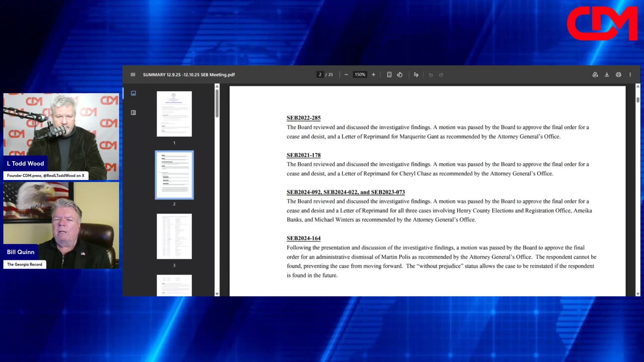Zoom out with the minus button
644x362 pixels.
coord(346,74)
